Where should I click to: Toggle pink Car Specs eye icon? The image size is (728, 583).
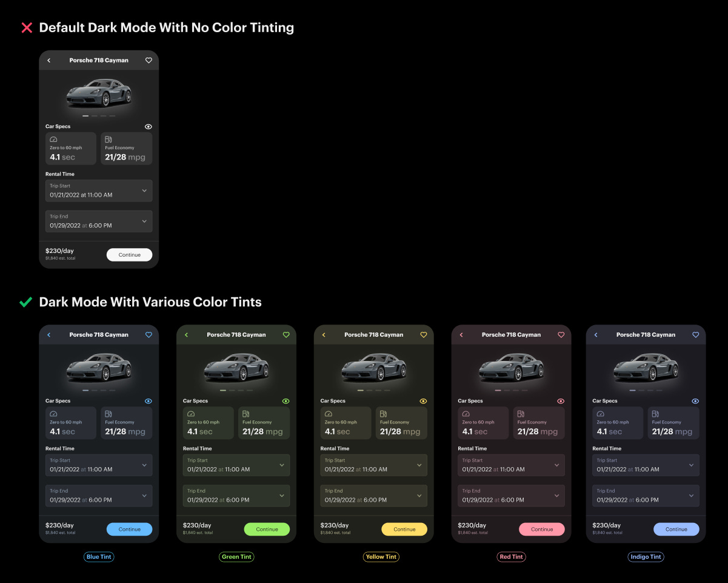coord(561,401)
